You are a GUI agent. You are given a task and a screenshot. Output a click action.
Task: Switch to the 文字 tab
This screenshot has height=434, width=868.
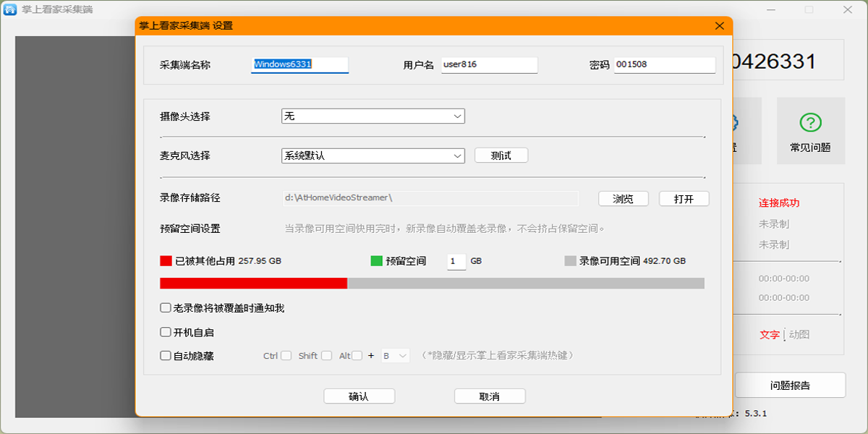click(x=770, y=335)
